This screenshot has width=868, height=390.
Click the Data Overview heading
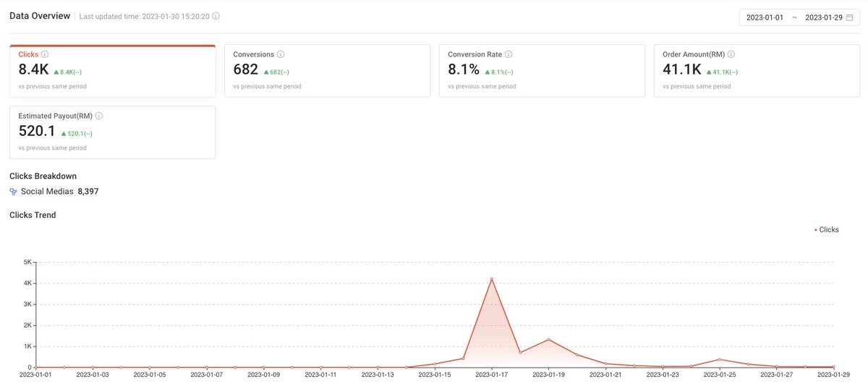coord(40,16)
